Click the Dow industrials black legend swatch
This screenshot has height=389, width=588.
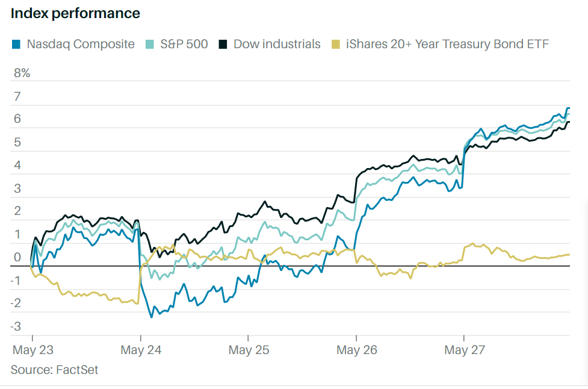223,44
